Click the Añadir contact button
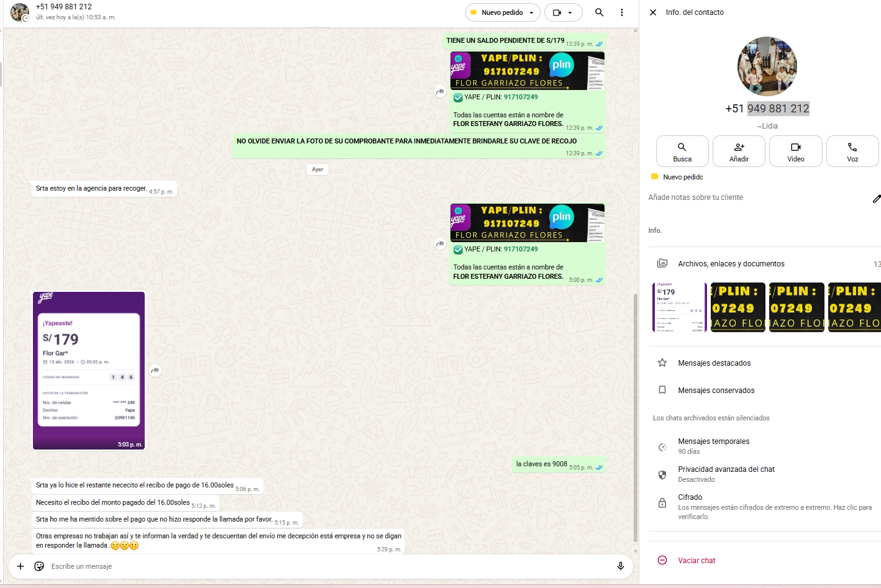The width and height of the screenshot is (881, 588). pyautogui.click(x=739, y=152)
